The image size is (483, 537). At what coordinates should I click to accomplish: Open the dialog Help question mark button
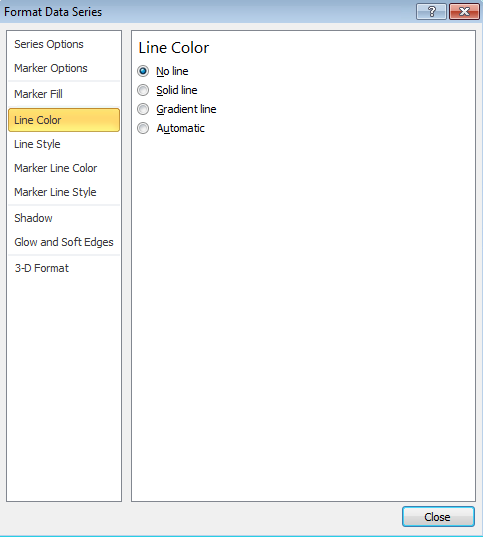coord(431,12)
